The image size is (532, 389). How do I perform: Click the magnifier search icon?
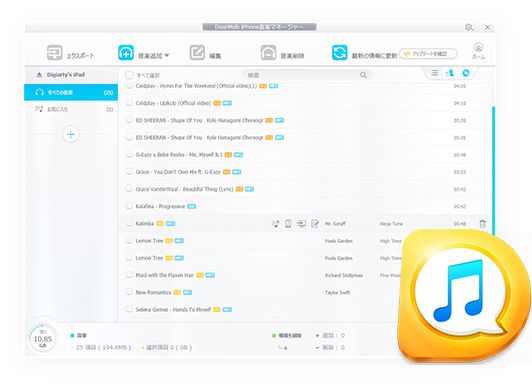[363, 75]
